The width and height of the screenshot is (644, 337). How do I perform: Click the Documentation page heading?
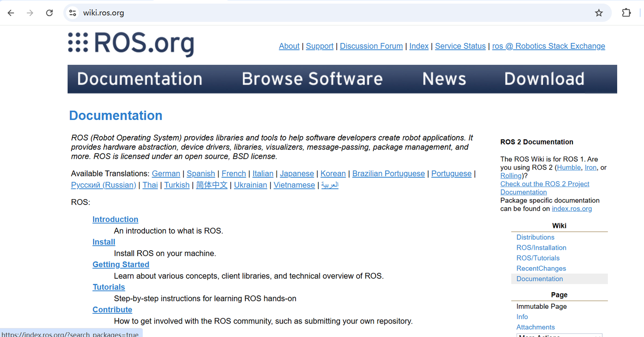(116, 115)
